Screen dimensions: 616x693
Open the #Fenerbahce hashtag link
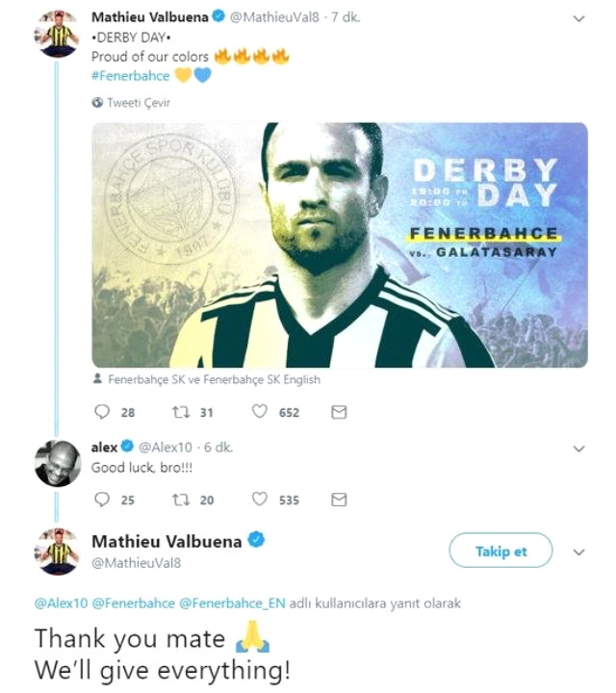click(x=130, y=75)
